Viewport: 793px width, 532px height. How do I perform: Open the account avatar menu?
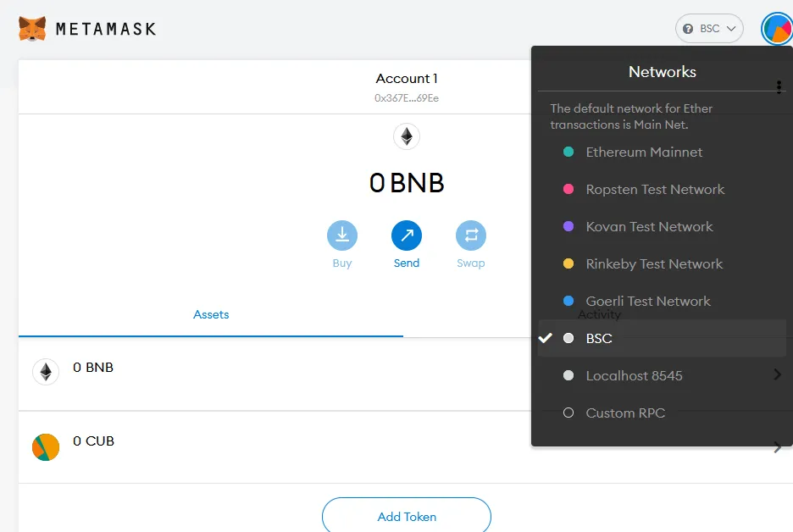pos(777,29)
